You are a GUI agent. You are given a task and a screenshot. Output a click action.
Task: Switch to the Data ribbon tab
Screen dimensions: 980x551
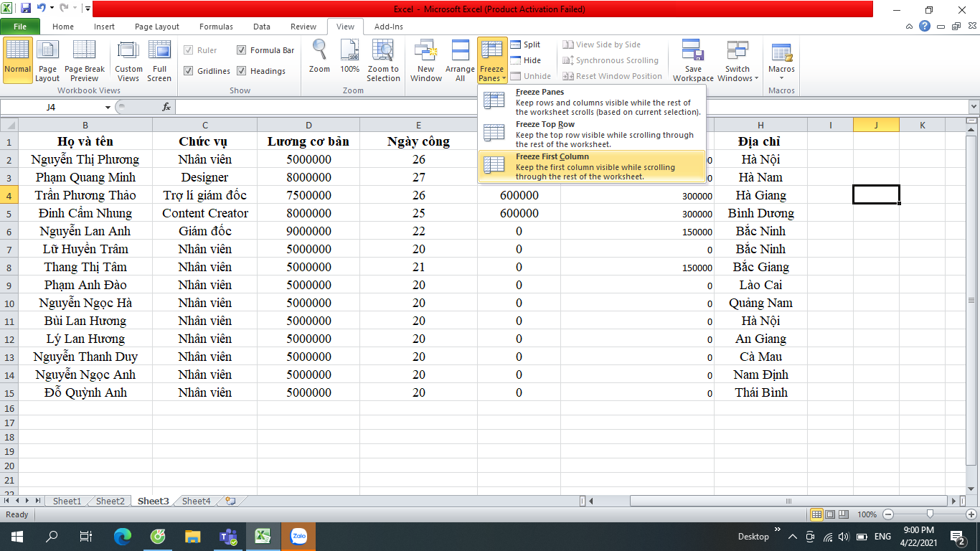click(262, 27)
